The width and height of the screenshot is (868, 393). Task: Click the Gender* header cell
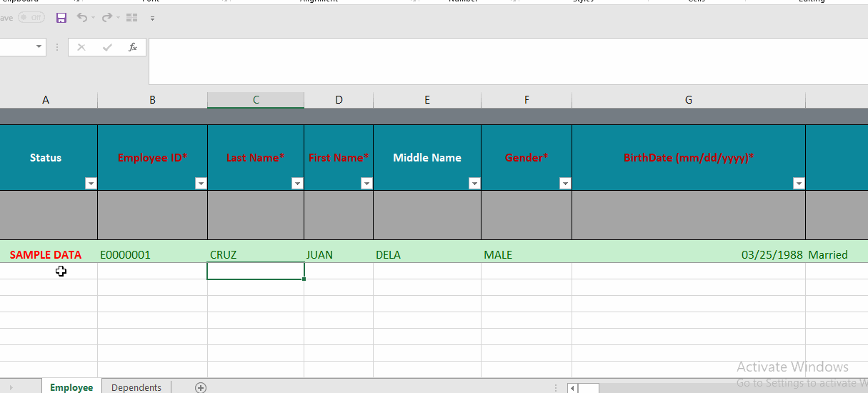[x=527, y=157]
